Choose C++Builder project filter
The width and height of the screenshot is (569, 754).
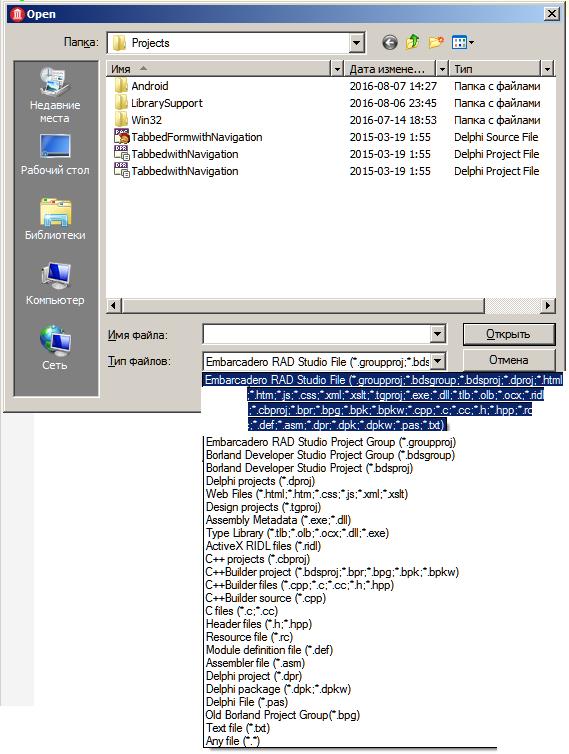(332, 572)
